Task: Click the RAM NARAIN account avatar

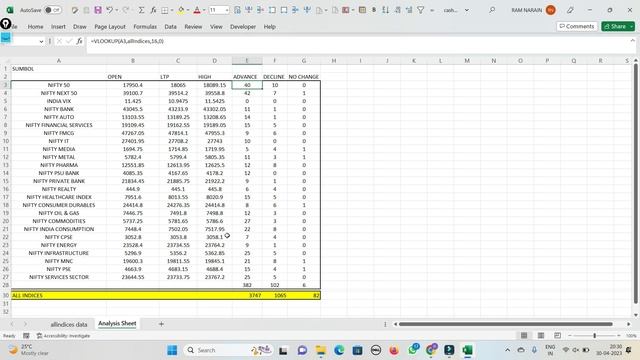Action: (550, 10)
